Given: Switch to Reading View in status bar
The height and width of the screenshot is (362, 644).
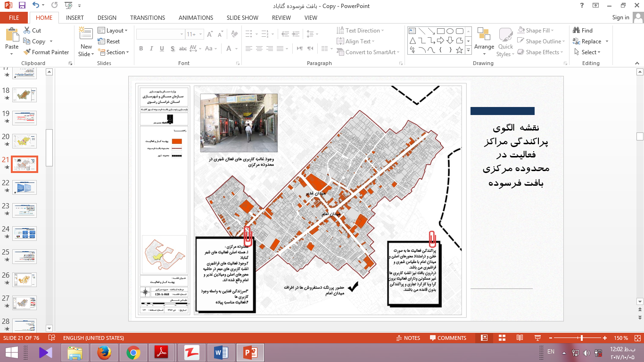Looking at the screenshot, I should pyautogui.click(x=520, y=338).
